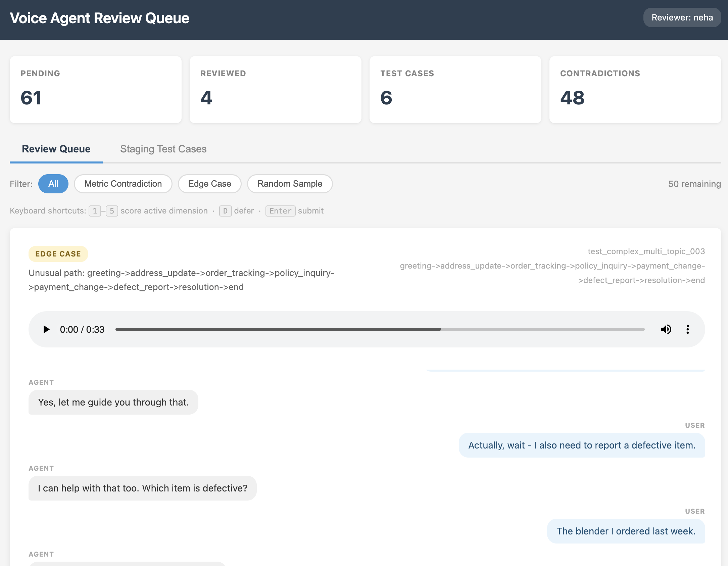Click the D defer shortcut key hint
This screenshot has height=566, width=728.
pos(225,211)
